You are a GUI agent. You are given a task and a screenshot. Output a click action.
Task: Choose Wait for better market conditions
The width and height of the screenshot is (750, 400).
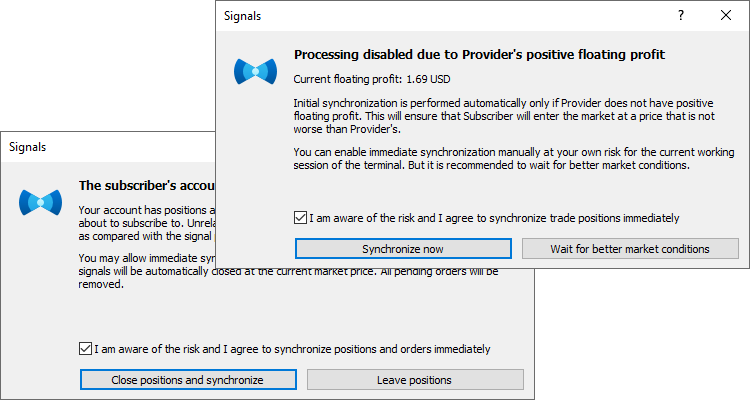point(630,249)
